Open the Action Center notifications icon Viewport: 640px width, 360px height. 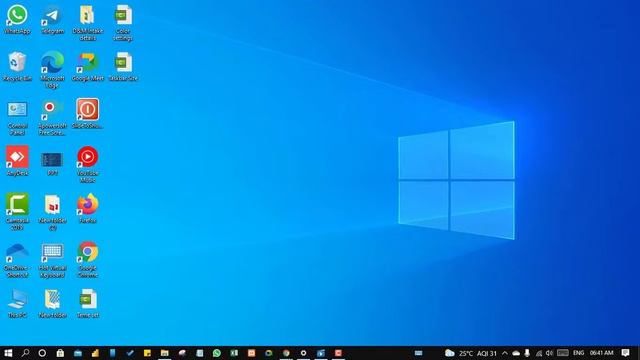[625, 353]
